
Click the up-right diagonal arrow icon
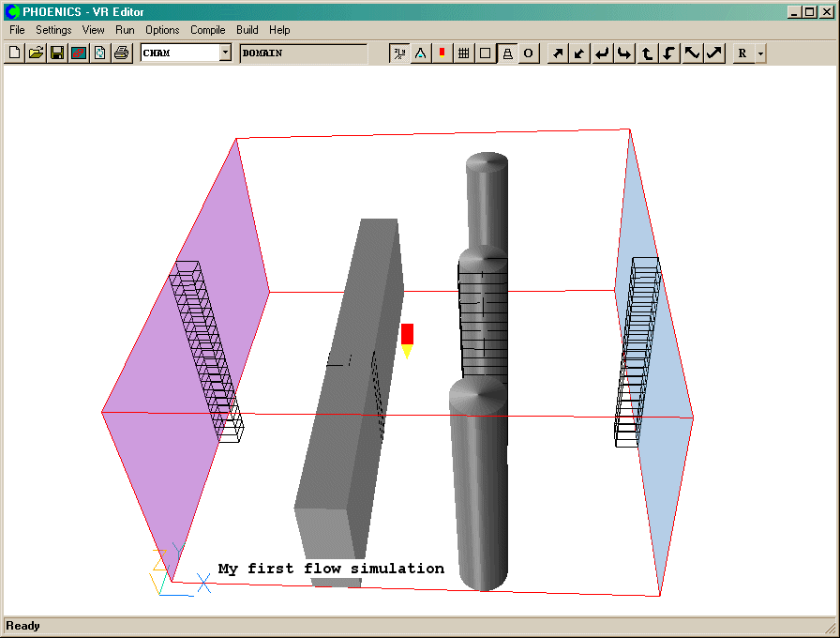[558, 53]
